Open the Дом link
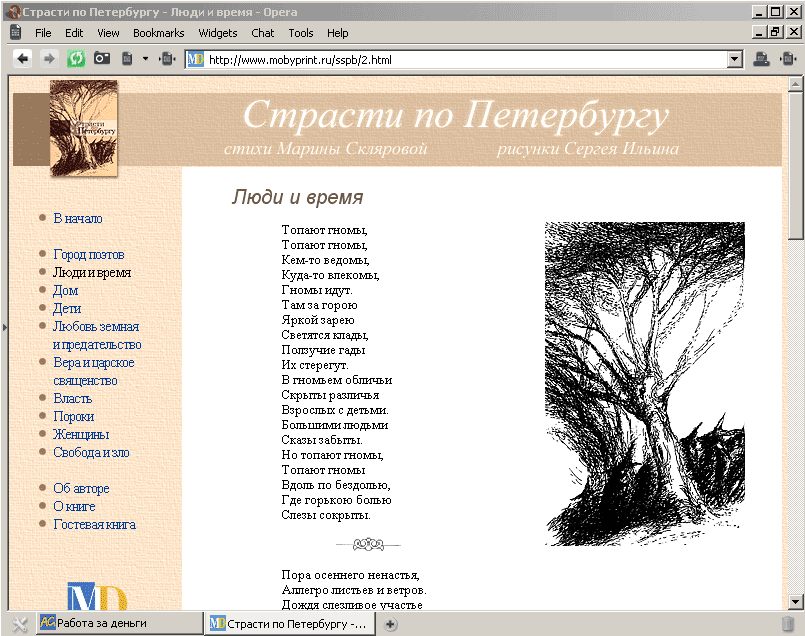 pos(66,291)
